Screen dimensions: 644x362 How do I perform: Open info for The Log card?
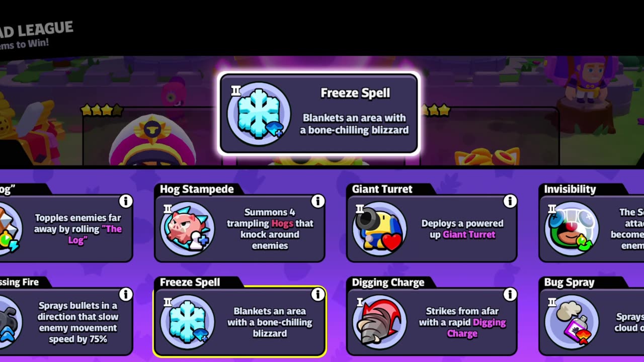125,201
